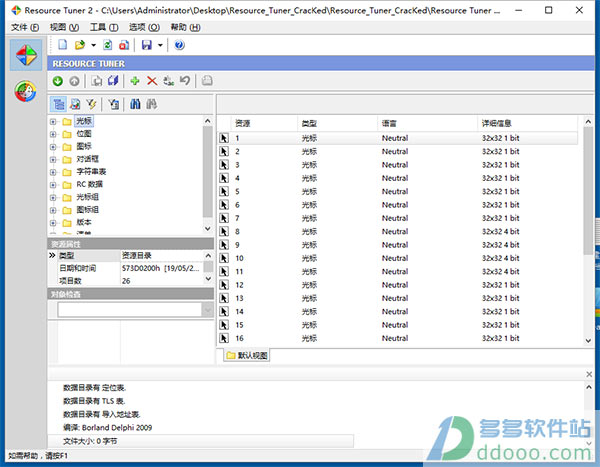Click the log line 数据目录有 TLS 表.
600x467 pixels.
tap(94, 401)
